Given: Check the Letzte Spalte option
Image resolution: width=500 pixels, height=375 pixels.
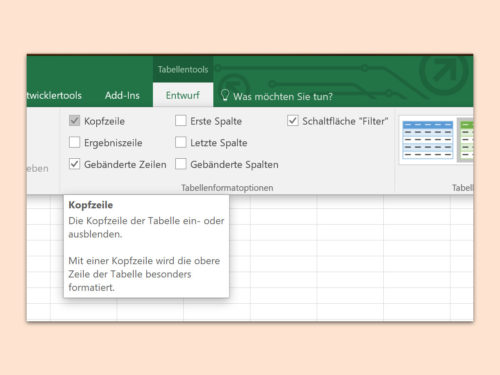Looking at the screenshot, I should [181, 142].
